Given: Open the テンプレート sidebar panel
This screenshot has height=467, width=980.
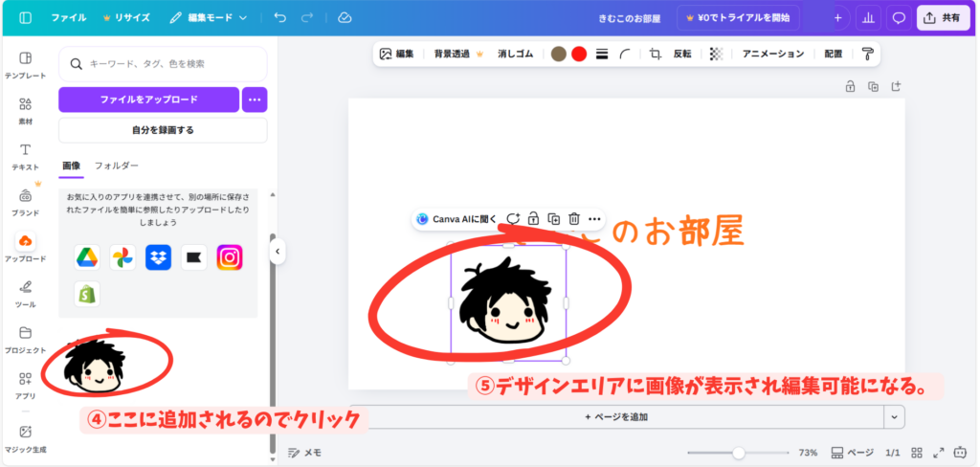Looking at the screenshot, I should [25, 65].
